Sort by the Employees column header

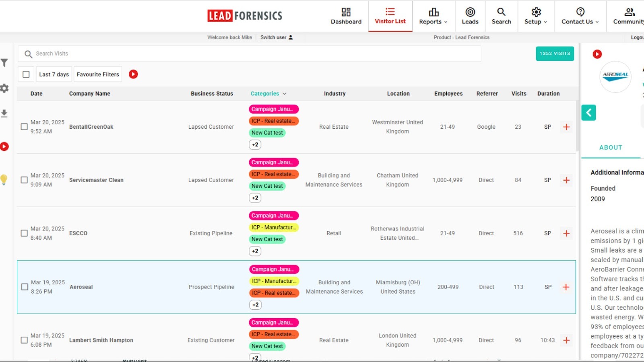tap(448, 94)
